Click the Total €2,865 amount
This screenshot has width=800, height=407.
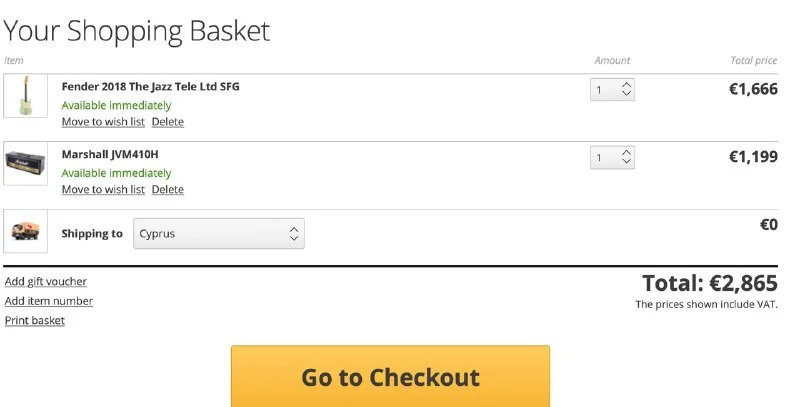[709, 283]
